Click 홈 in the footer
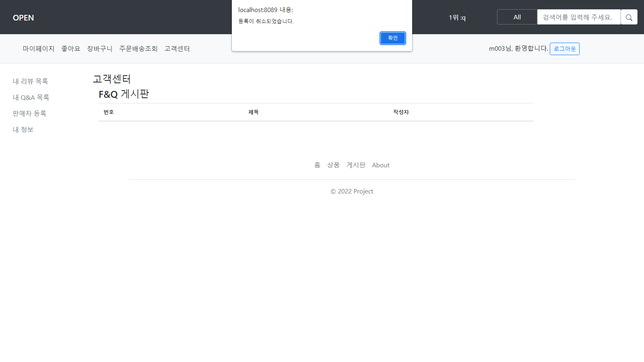The width and height of the screenshot is (644, 362). pos(318,165)
